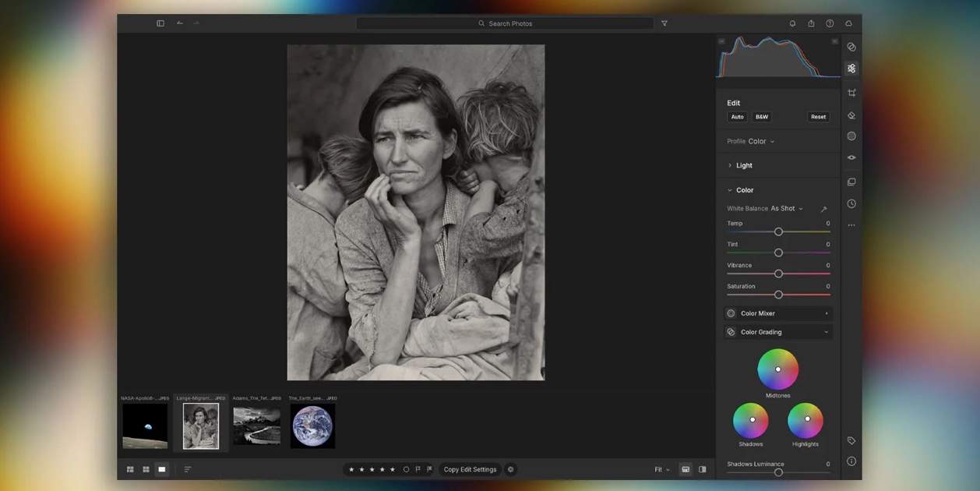Open the Info panel icon

click(x=851, y=461)
